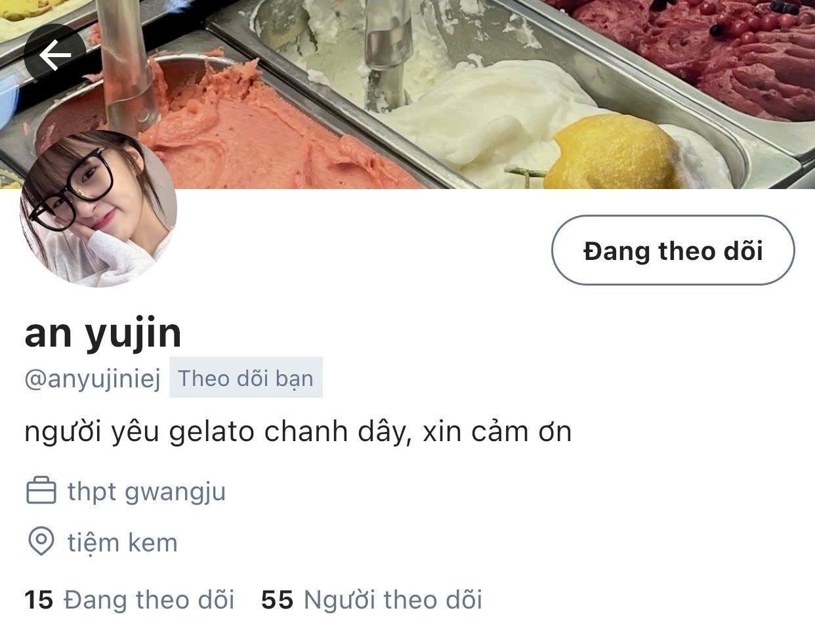Unfollow via the Đang theo dõi button
815x644 pixels.
point(673,250)
